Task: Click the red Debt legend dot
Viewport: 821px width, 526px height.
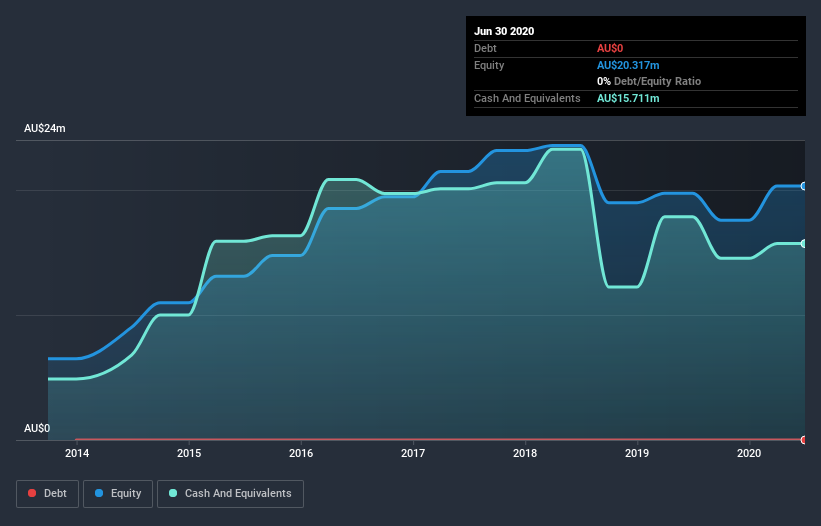Action: pos(32,493)
